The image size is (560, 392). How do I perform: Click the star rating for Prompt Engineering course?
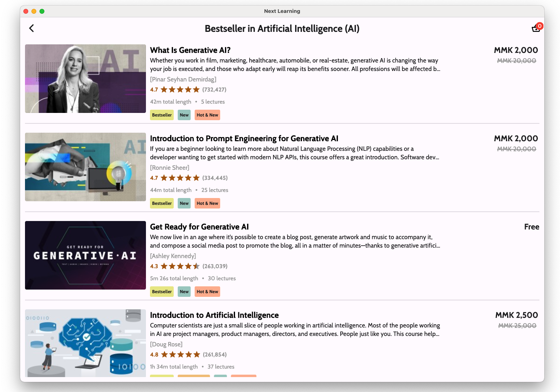(x=180, y=178)
